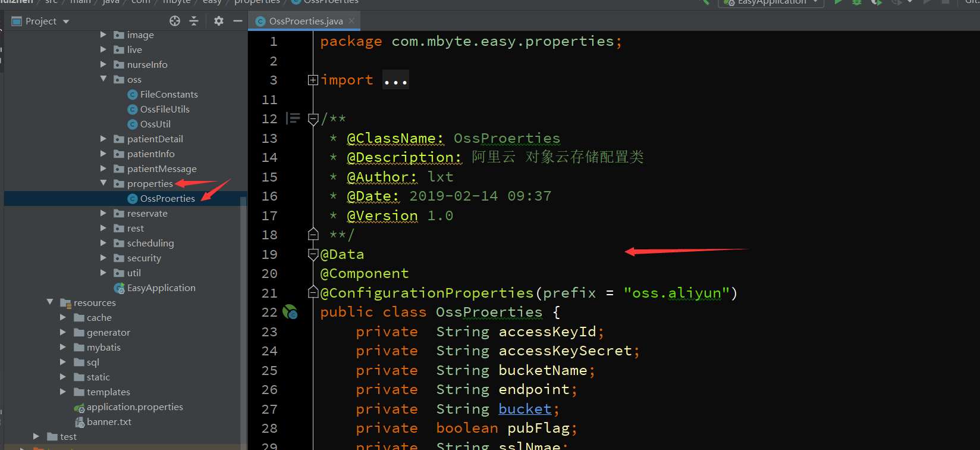Expand the templates folder
Viewport: 980px width, 450px height.
(63, 392)
